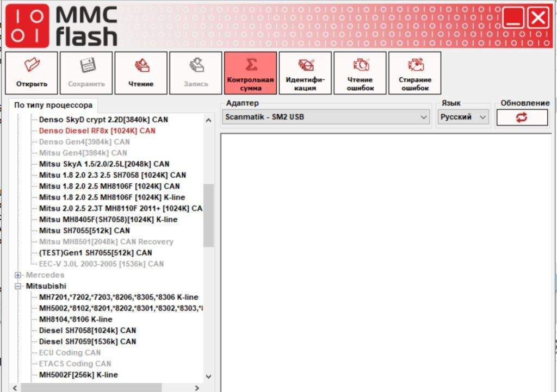557x392 pixels.
Task: Click the Mitsubishi label in tree
Action: click(46, 286)
